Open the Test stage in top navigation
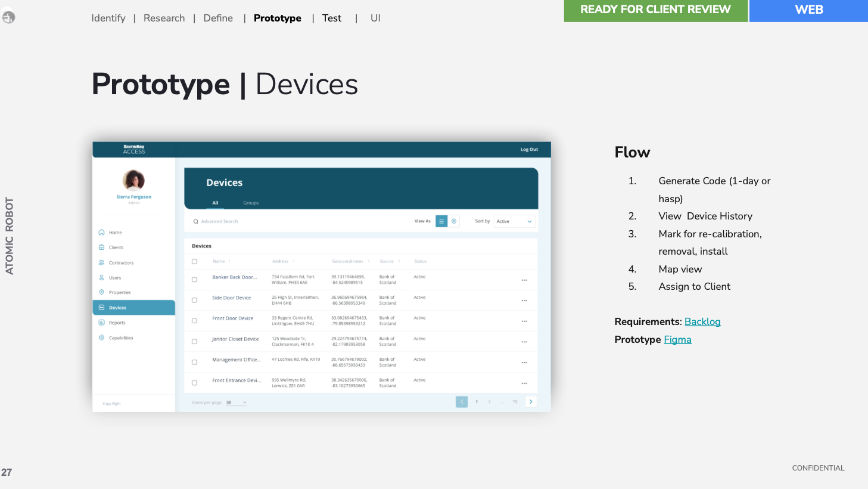 pos(332,18)
